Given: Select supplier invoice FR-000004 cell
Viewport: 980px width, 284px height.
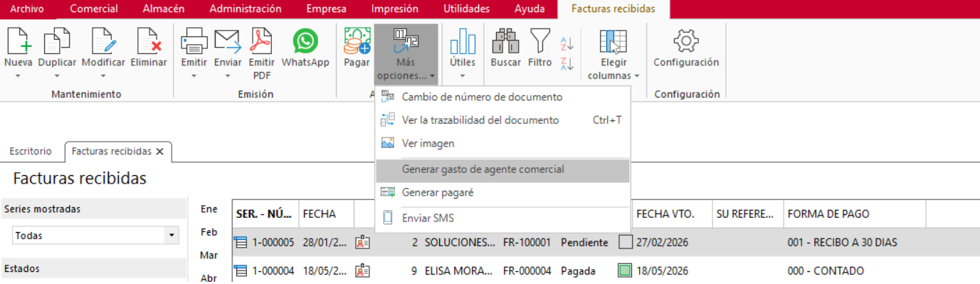Looking at the screenshot, I should click(x=527, y=270).
